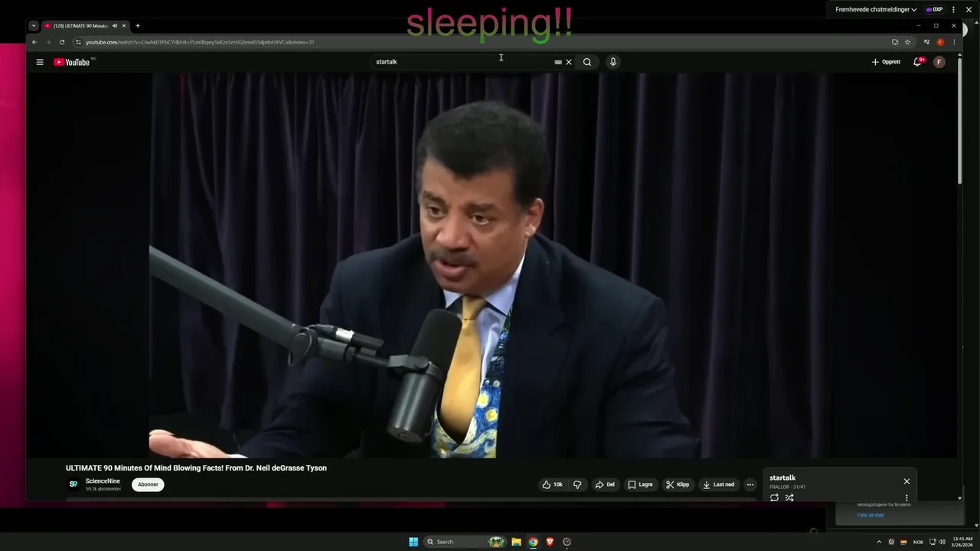View site information icon in address bar

pos(78,42)
